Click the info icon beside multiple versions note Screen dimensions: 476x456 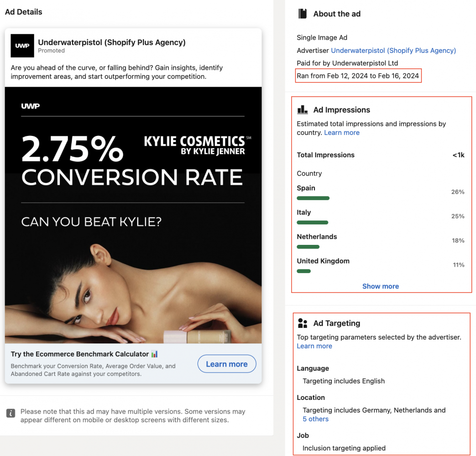[x=10, y=413]
